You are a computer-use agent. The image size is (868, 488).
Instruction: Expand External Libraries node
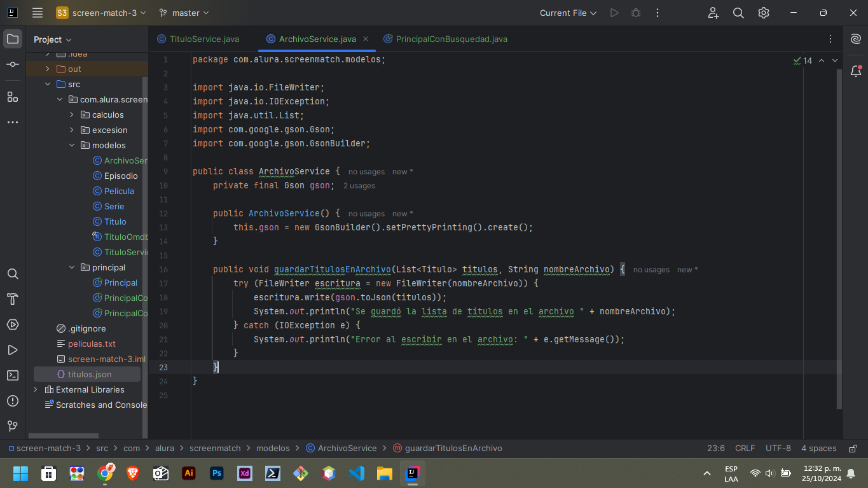pyautogui.click(x=35, y=389)
